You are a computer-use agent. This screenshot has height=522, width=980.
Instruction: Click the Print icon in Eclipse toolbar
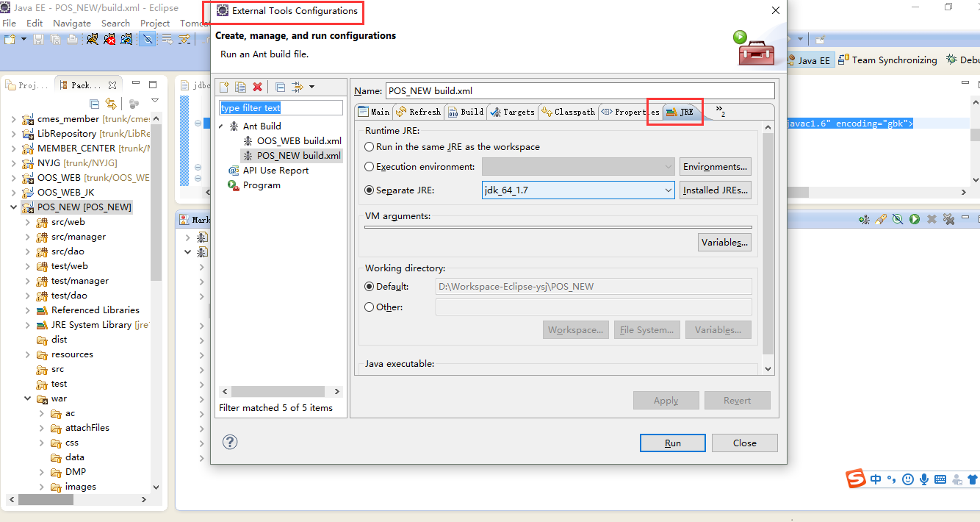71,39
